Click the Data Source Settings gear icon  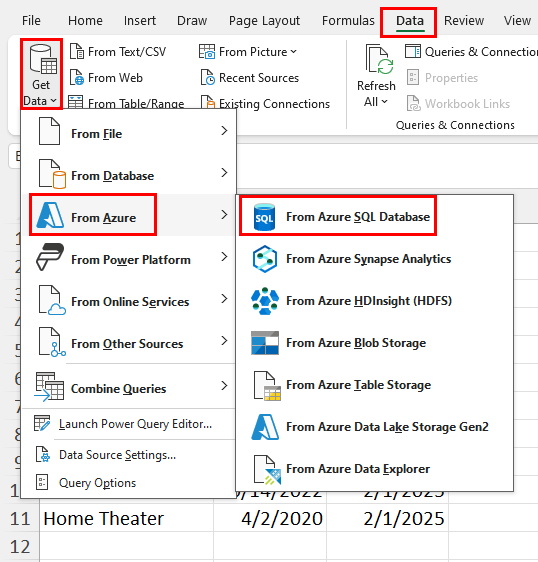[x=43, y=454]
